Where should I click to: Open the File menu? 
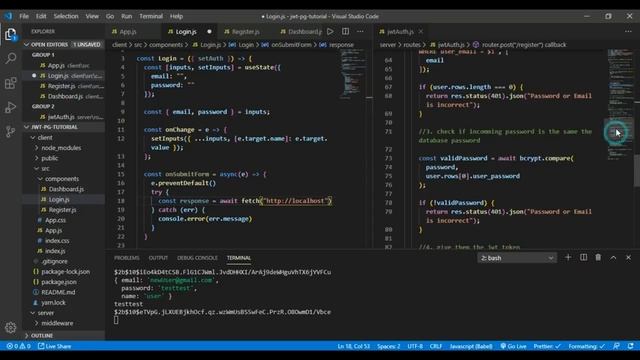(24, 16)
